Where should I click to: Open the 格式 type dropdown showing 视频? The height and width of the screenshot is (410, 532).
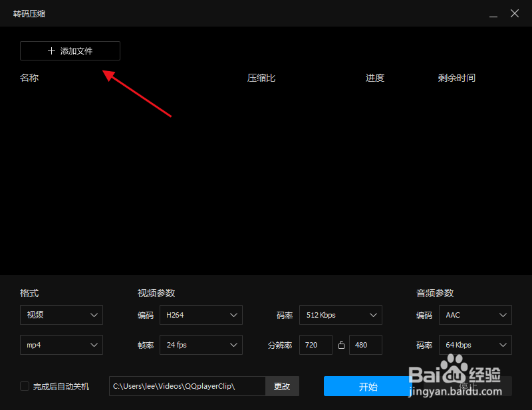tap(61, 314)
